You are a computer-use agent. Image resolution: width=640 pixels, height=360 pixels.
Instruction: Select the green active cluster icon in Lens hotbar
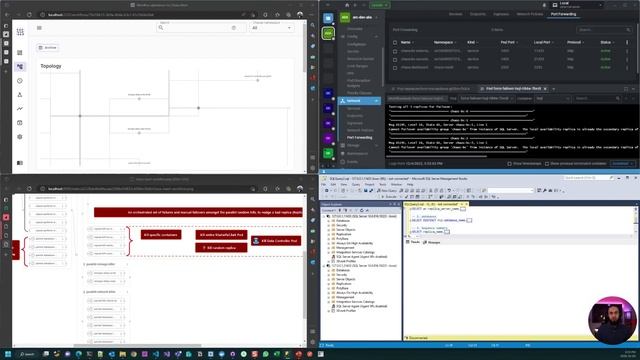pos(328,33)
